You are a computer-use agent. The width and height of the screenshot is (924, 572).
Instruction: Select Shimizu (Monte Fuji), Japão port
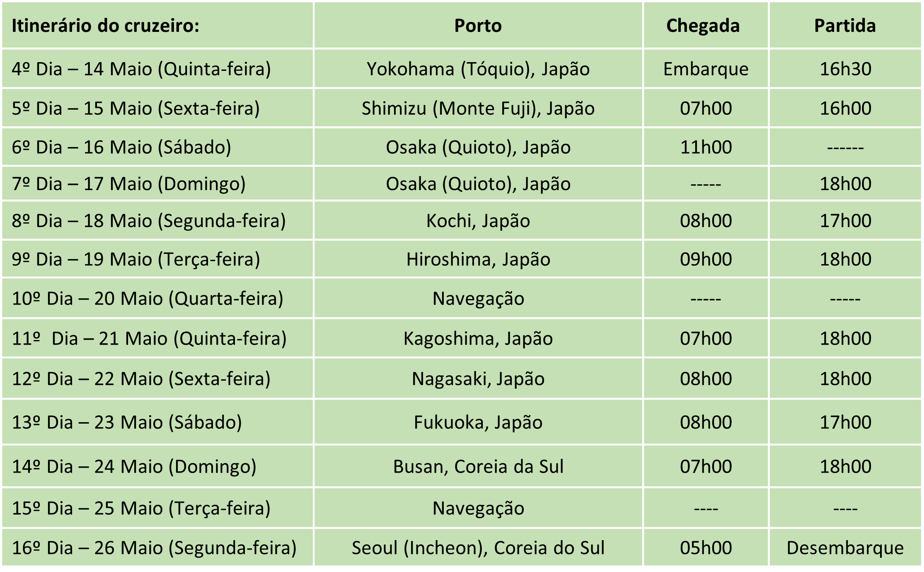478,109
